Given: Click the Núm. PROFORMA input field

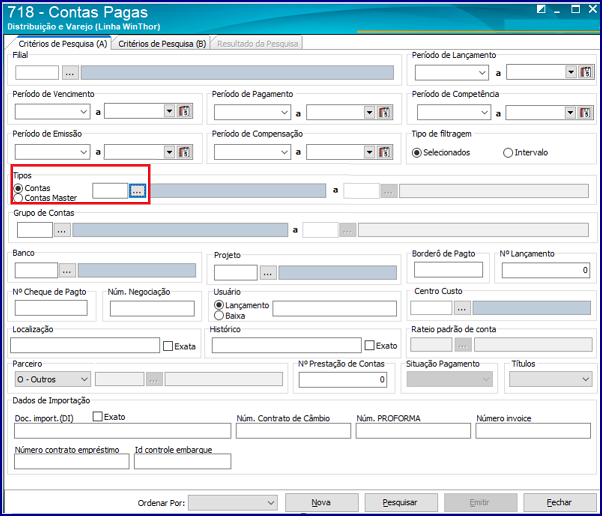Looking at the screenshot, I should [x=413, y=431].
